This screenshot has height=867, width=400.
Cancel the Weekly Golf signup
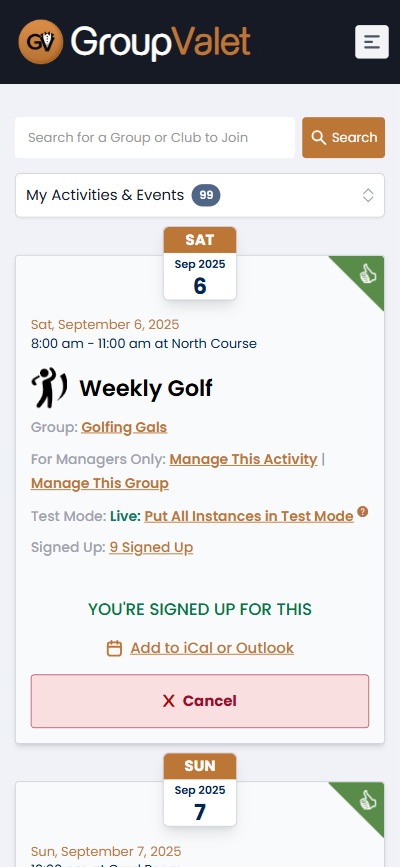200,701
